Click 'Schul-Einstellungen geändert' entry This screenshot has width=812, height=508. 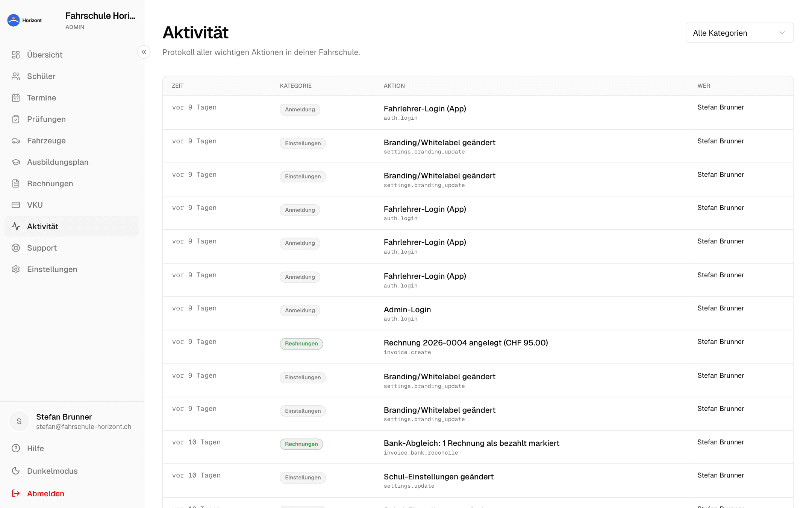tap(438, 477)
